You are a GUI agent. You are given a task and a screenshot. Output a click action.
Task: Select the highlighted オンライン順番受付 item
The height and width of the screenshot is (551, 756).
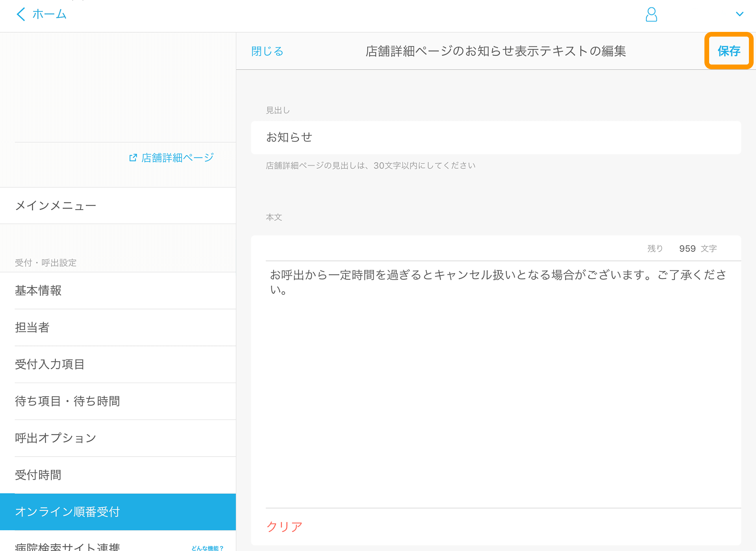pyautogui.click(x=67, y=512)
